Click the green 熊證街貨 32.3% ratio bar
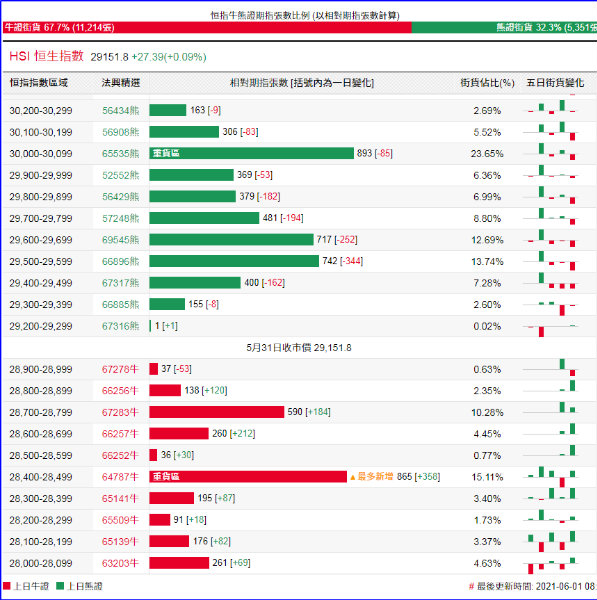This screenshot has height=600, width=597. coord(504,28)
